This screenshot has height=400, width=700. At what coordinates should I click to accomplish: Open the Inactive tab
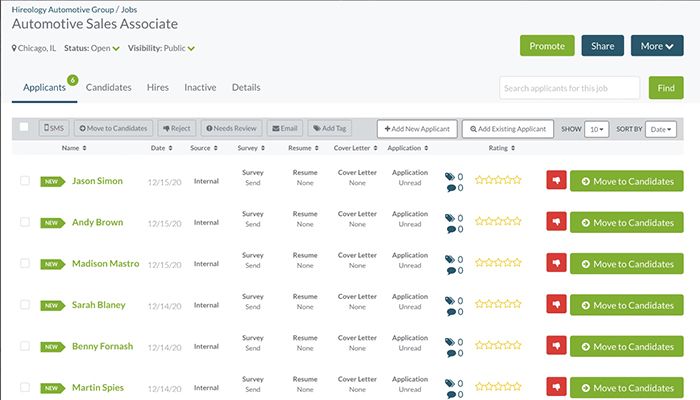(200, 87)
